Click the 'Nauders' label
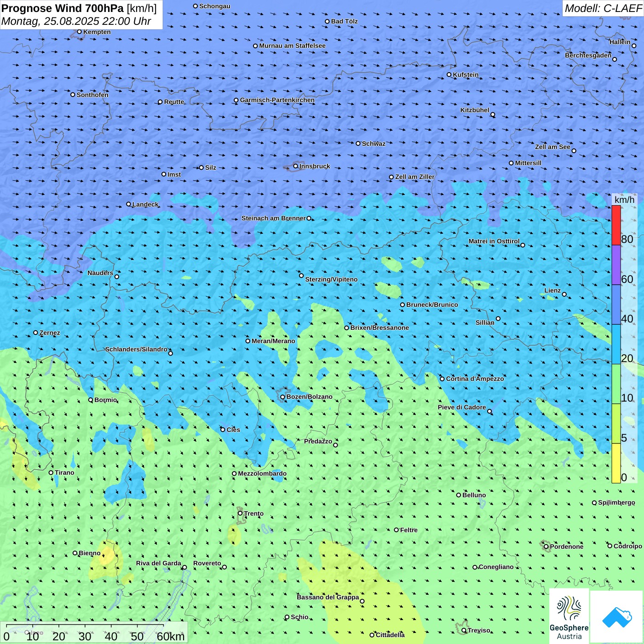The width and height of the screenshot is (644, 644). point(100,273)
